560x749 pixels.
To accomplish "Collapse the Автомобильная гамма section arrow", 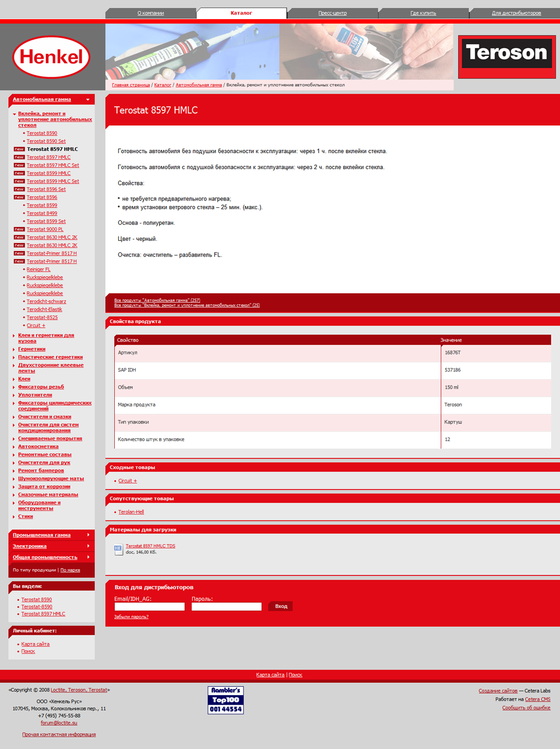I will click(88, 99).
